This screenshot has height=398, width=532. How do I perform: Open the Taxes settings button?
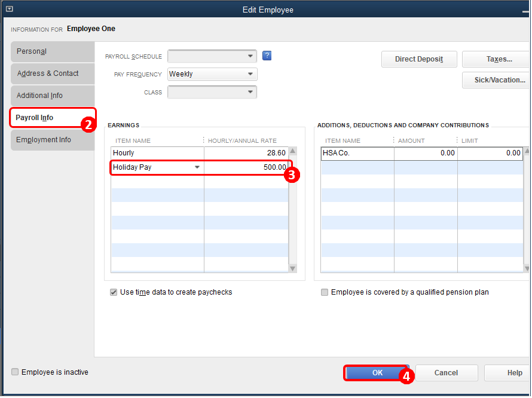499,59
